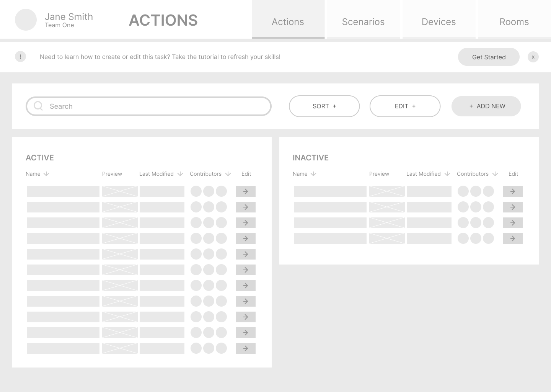Sort Inactive list by Contributors arrow
Viewport: 551px width, 392px height.
coord(495,174)
